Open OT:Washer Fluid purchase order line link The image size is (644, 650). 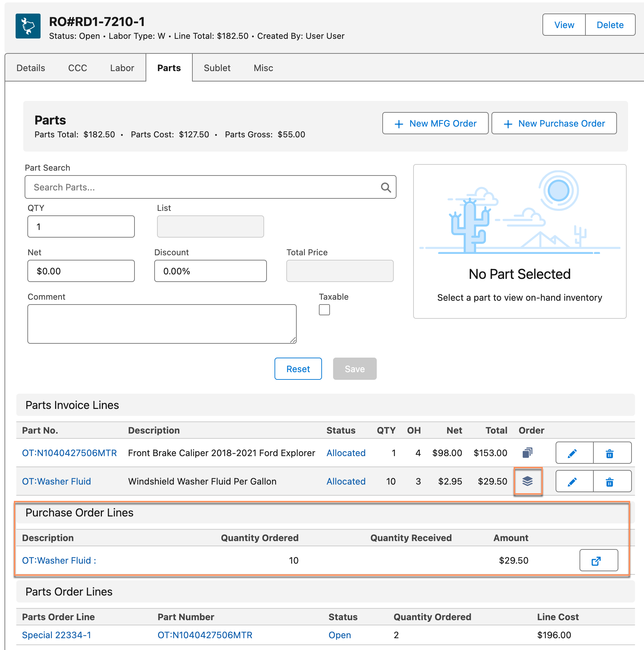[x=59, y=561]
